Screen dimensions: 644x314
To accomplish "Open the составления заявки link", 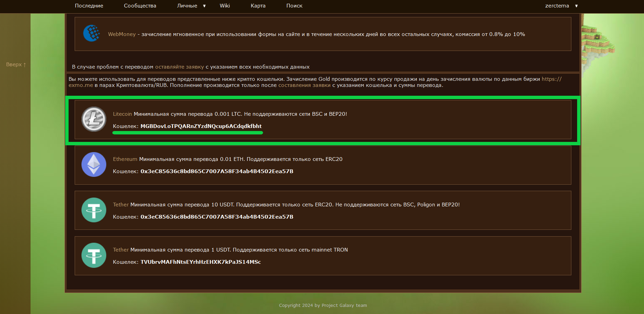I will coord(304,85).
